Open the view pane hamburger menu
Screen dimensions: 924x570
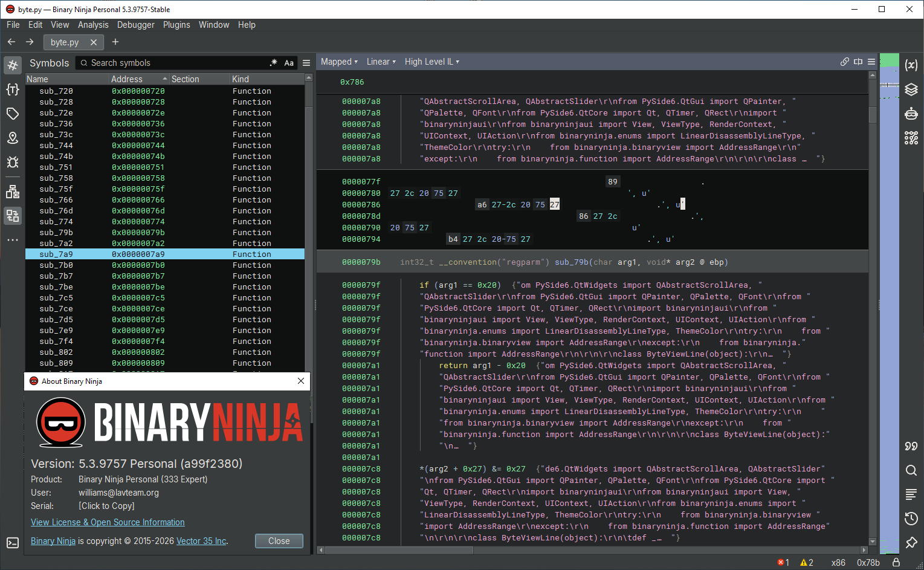click(x=871, y=62)
